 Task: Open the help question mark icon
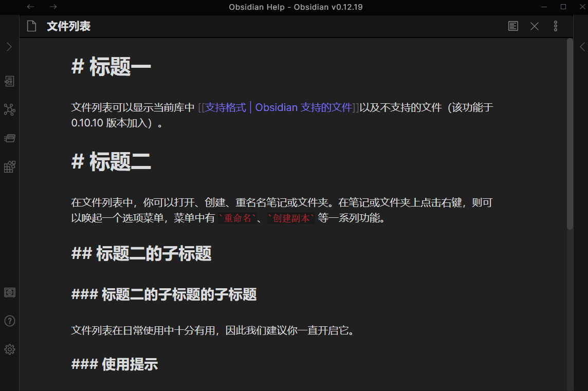click(x=9, y=321)
